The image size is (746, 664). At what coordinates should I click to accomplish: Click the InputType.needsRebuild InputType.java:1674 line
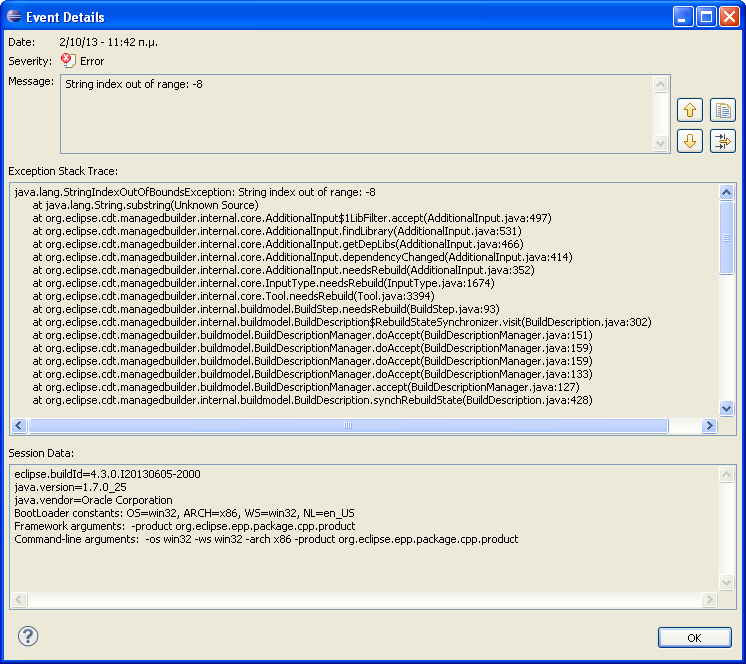[263, 283]
